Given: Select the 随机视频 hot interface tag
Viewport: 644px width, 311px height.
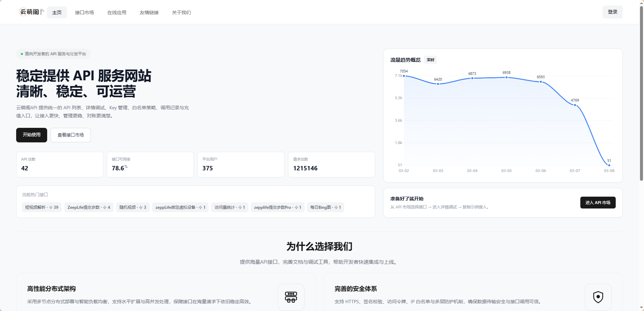Looking at the screenshot, I should (x=133, y=207).
